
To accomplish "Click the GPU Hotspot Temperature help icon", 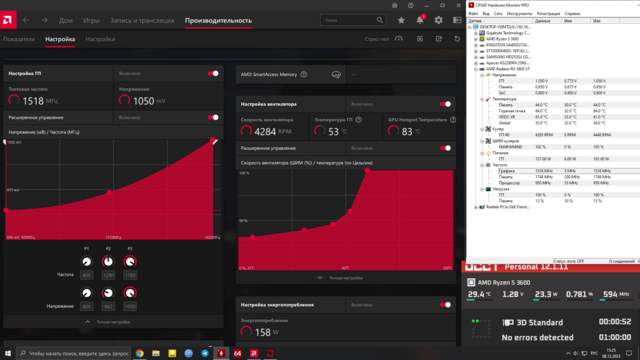I will tap(453, 120).
